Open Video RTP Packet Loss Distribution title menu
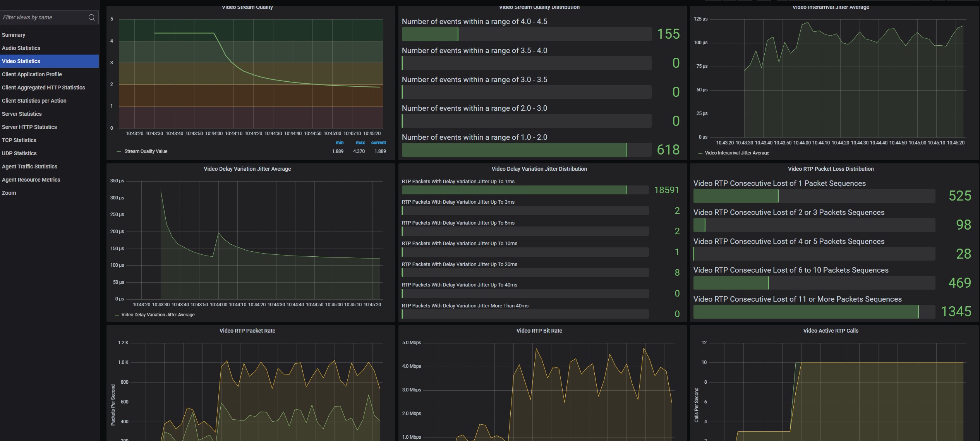Screen dimensions: 980x441 831,169
